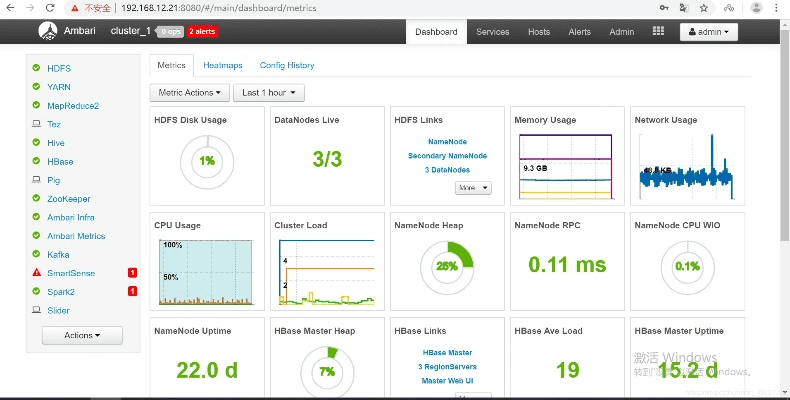Open the Last 1 hour time range dropdown
790x400 pixels.
(x=269, y=93)
